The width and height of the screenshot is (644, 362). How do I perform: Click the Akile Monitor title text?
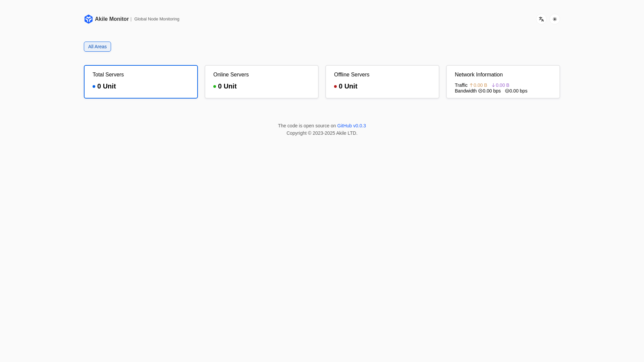pyautogui.click(x=112, y=19)
